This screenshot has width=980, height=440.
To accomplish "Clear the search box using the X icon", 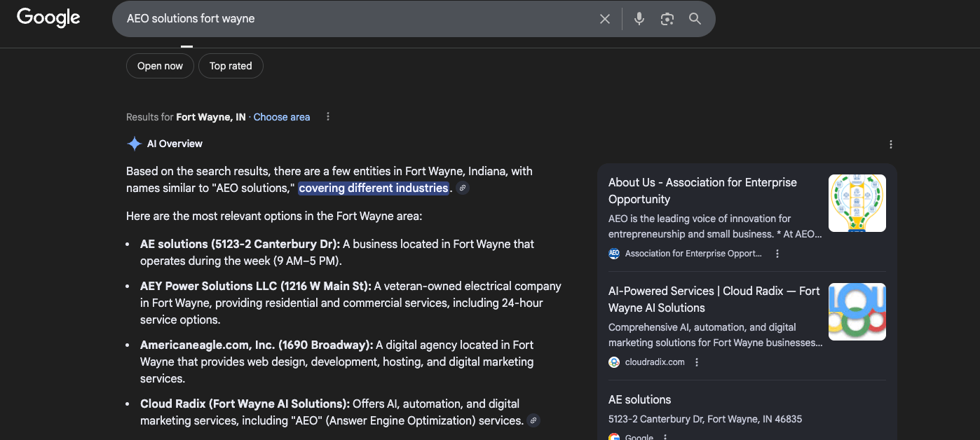I will [604, 19].
